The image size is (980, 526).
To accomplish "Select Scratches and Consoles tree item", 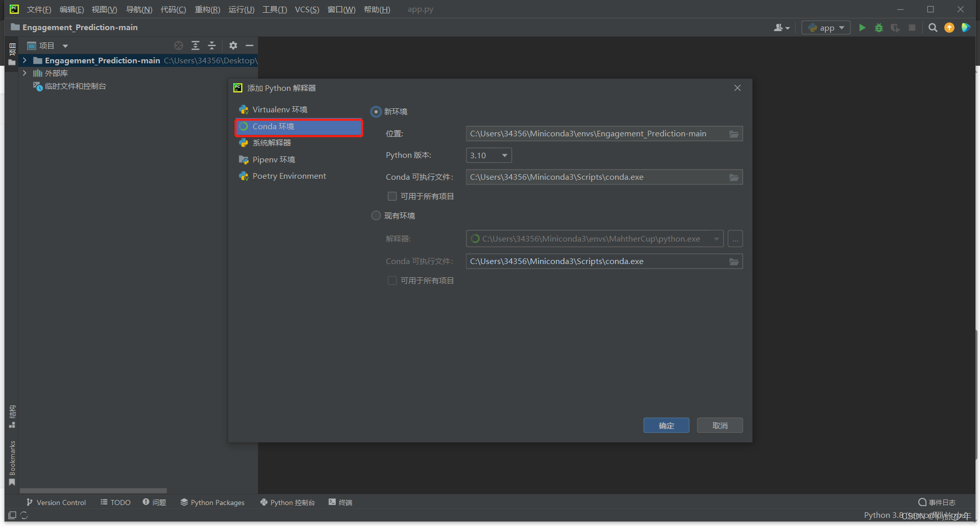I will (x=70, y=86).
